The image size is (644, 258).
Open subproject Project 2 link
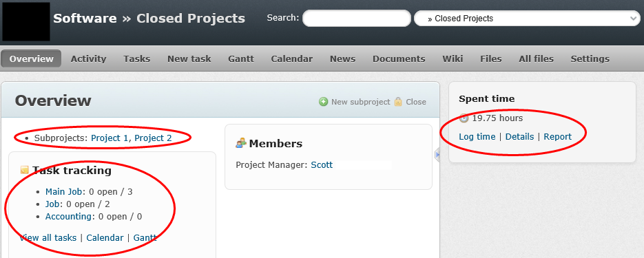point(153,138)
